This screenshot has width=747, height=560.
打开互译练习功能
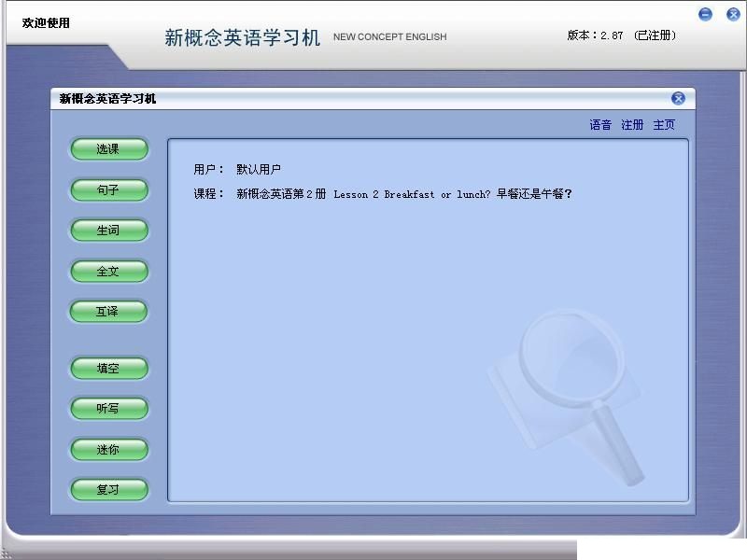[108, 312]
